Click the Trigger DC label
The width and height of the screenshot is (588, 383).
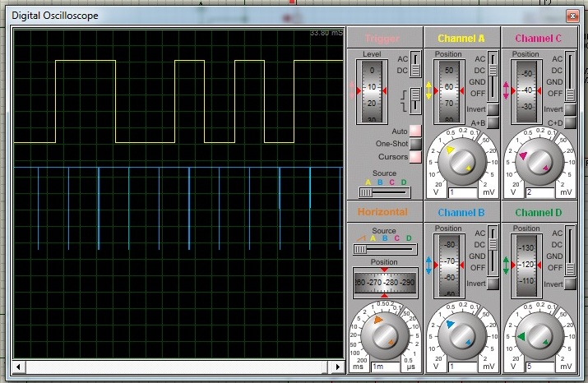[402, 71]
